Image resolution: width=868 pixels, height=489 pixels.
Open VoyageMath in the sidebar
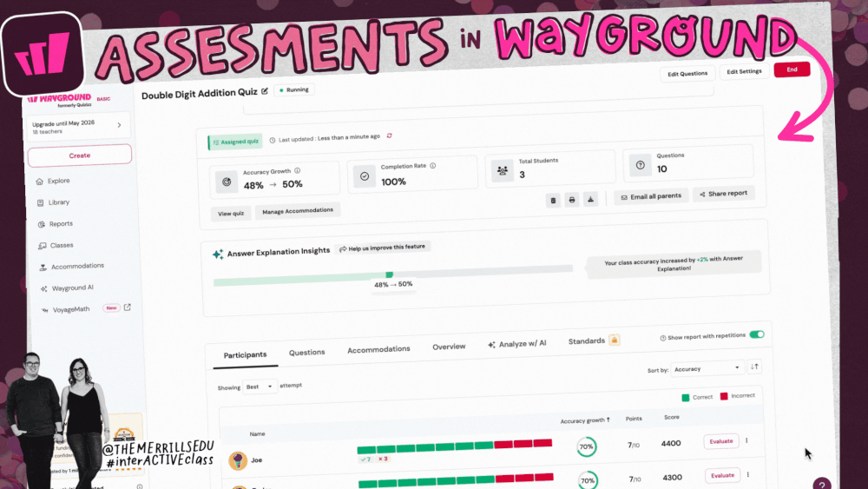[x=65, y=309]
